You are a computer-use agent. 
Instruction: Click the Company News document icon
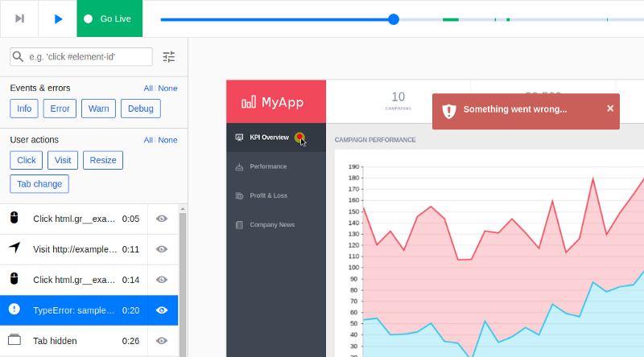point(239,225)
